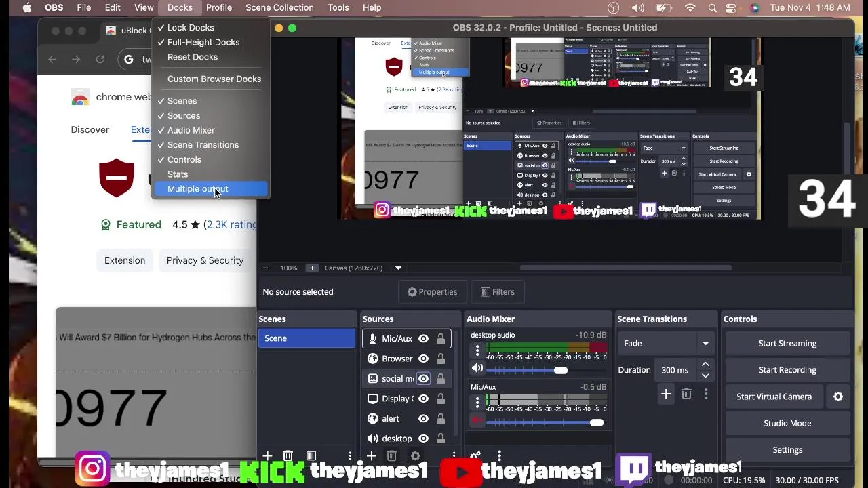Viewport: 868px width, 488px height.
Task: Click the Mic/Aux microphone source icon
Action: pos(372,338)
